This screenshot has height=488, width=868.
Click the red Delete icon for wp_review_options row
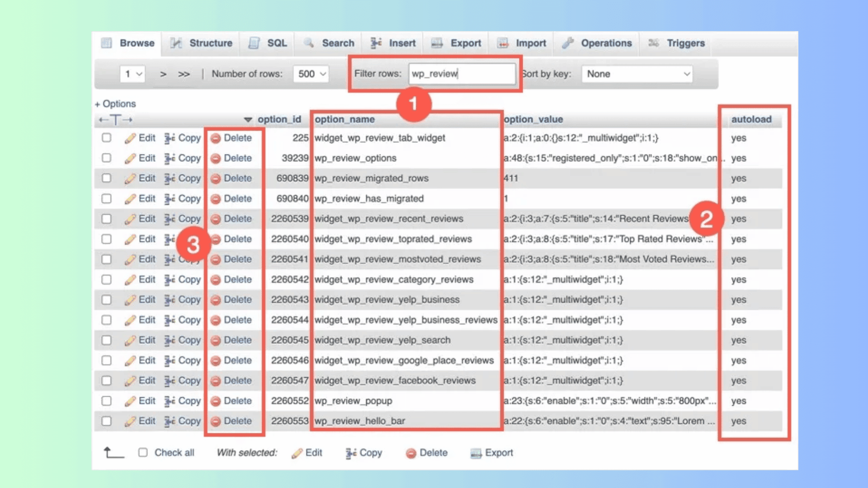click(216, 158)
